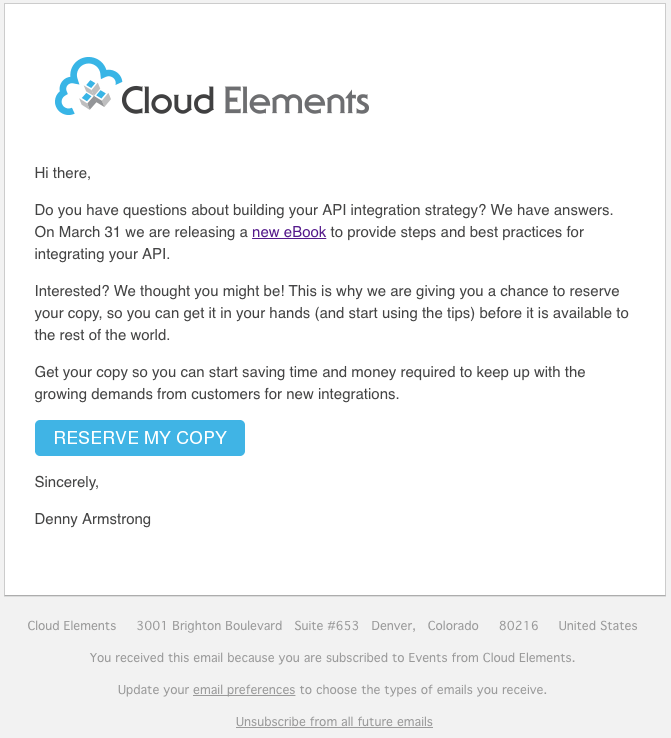This screenshot has height=738, width=671.
Task: Click the You received this email notice
Action: (332, 658)
